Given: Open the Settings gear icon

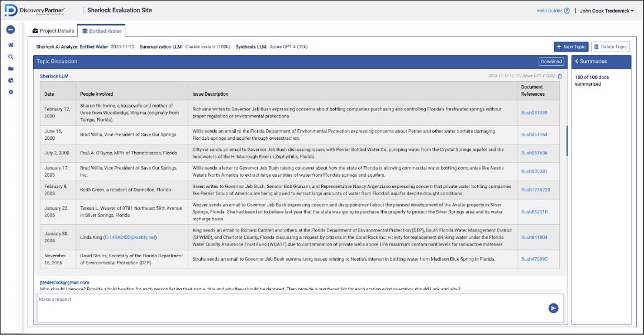Looking at the screenshot, I should (x=11, y=92).
